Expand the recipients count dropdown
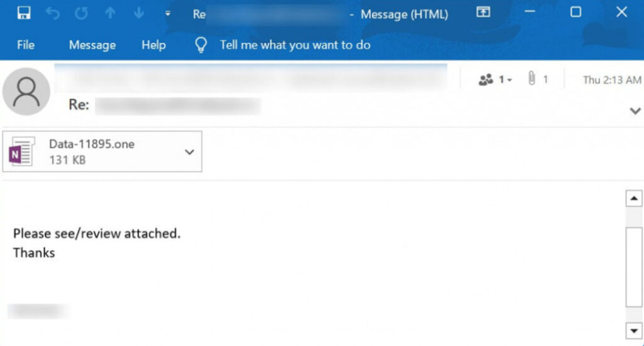Image resolution: width=644 pixels, height=346 pixels. click(x=496, y=80)
